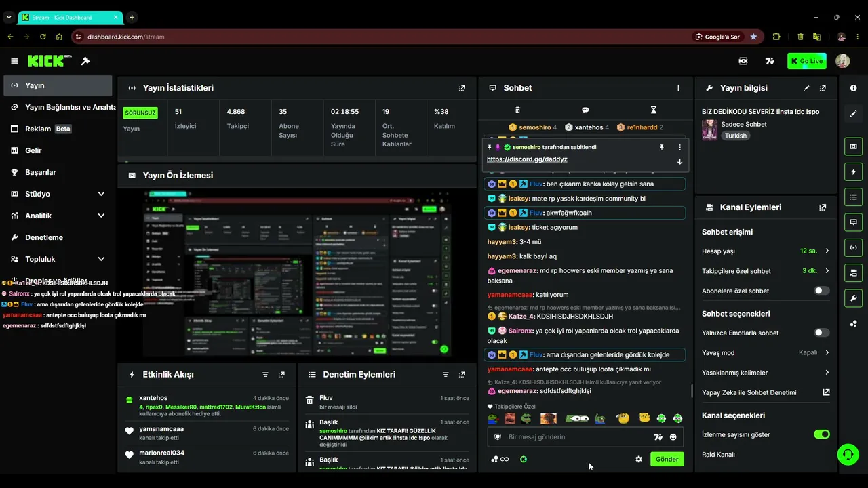Reload the page in browser toolbar
This screenshot has width=868, height=488.
pos(43,37)
